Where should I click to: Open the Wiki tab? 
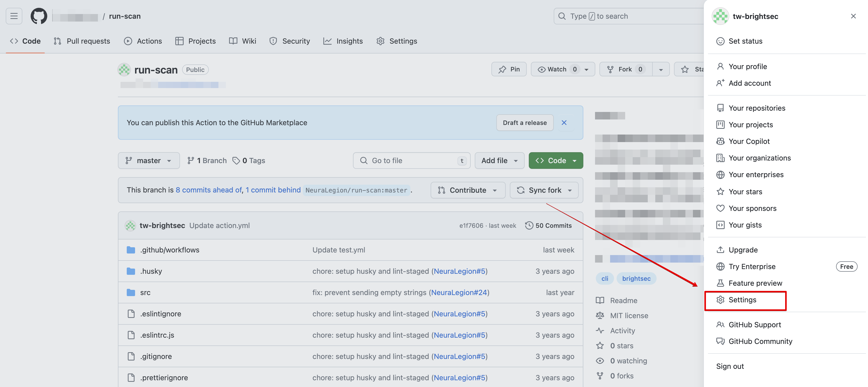(243, 41)
